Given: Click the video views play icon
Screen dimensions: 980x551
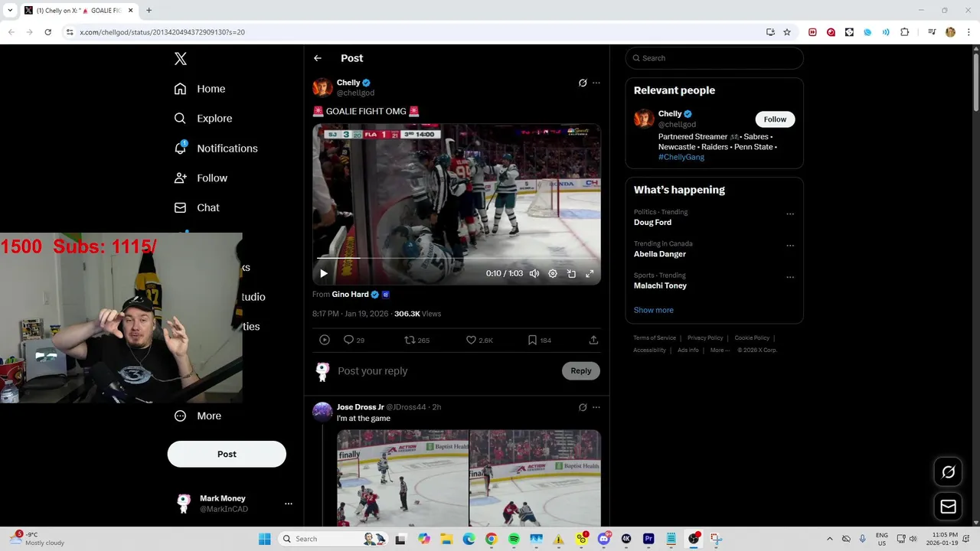Looking at the screenshot, I should pos(325,340).
